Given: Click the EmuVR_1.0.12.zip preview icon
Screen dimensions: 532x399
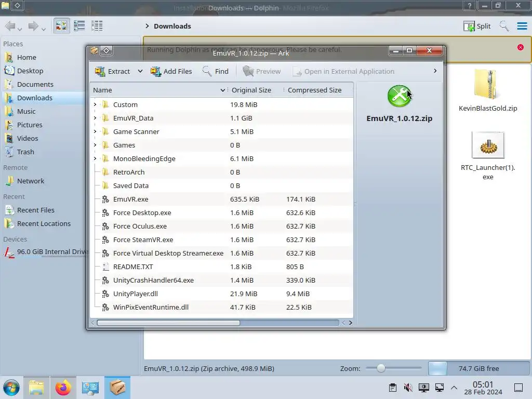Looking at the screenshot, I should click(400, 96).
